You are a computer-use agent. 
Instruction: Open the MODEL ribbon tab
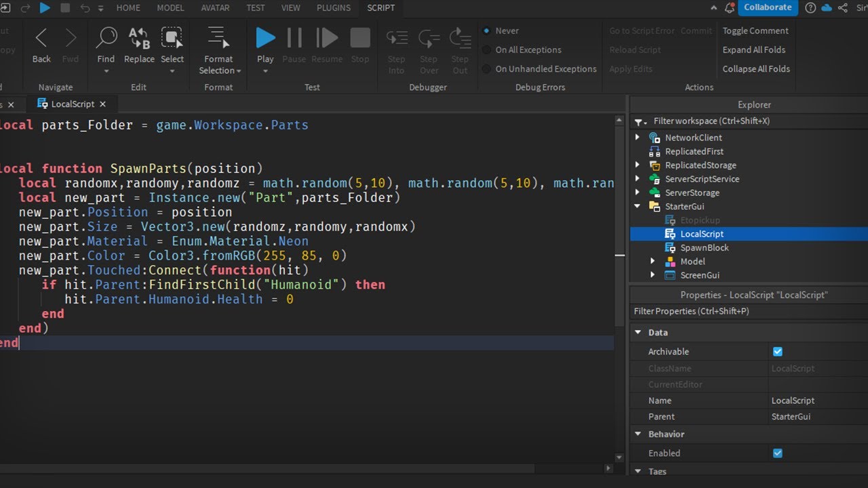point(170,8)
